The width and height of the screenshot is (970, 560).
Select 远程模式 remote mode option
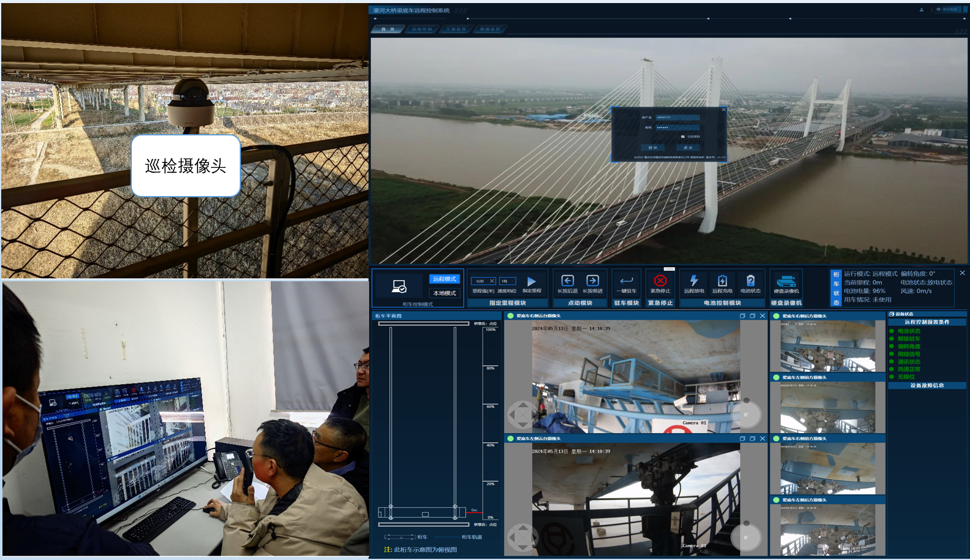(x=445, y=279)
